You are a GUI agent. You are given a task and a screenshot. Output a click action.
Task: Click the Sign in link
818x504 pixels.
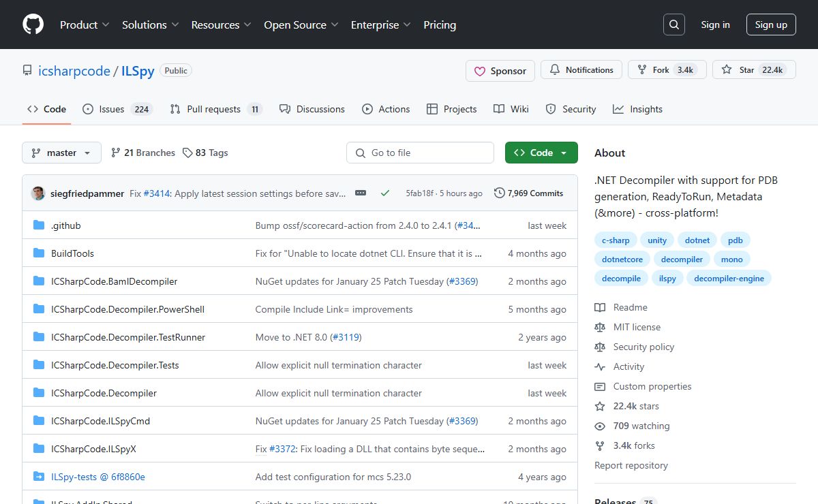[715, 25]
